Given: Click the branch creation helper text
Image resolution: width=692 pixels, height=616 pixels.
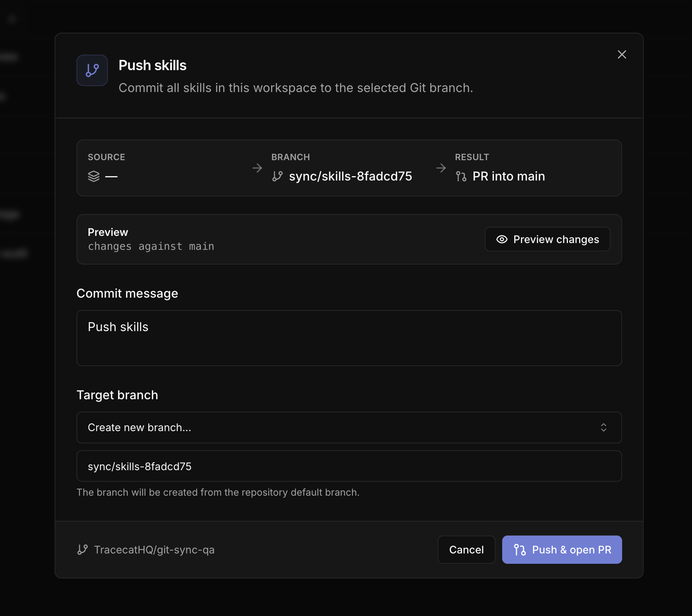Looking at the screenshot, I should [x=218, y=492].
